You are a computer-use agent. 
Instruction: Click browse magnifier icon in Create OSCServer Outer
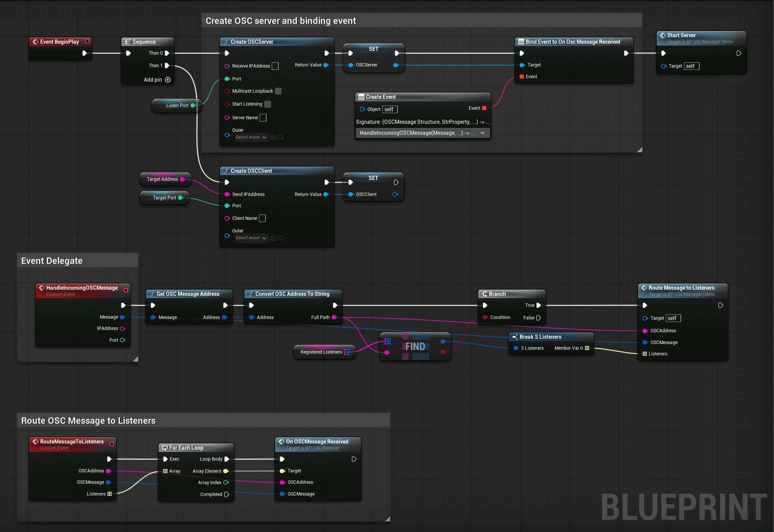(281, 137)
